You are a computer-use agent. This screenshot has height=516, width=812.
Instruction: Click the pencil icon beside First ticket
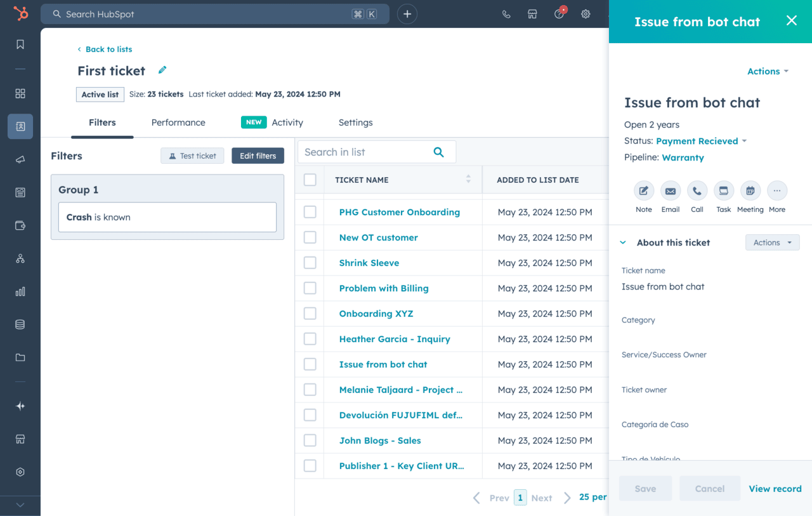click(162, 70)
